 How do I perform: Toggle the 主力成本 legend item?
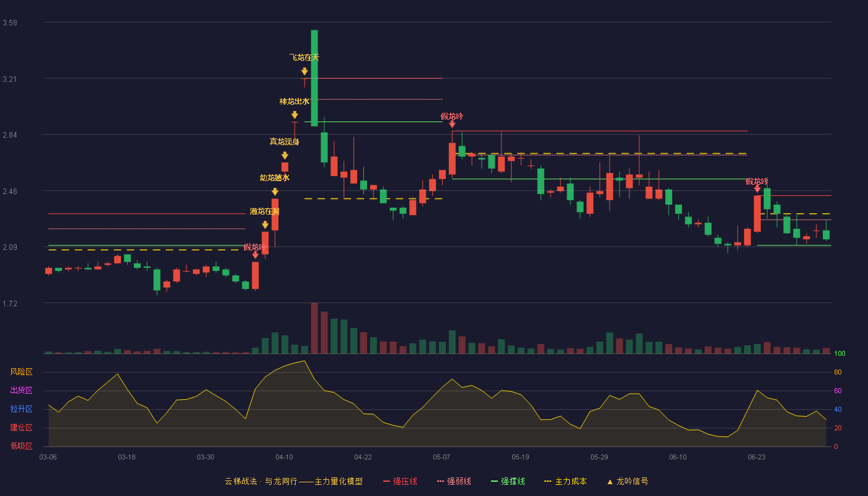coord(565,481)
